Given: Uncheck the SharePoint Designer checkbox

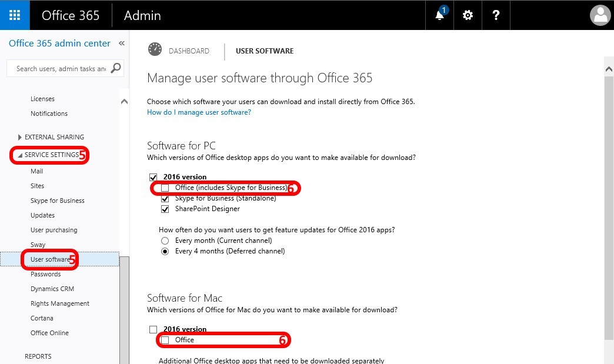Looking at the screenshot, I should click(165, 209).
